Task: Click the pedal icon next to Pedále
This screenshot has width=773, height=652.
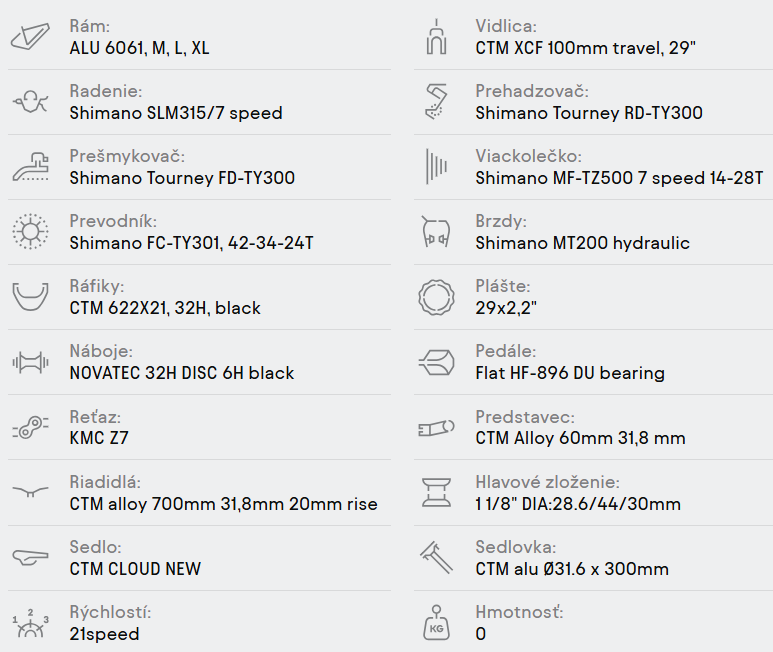Action: 435,362
